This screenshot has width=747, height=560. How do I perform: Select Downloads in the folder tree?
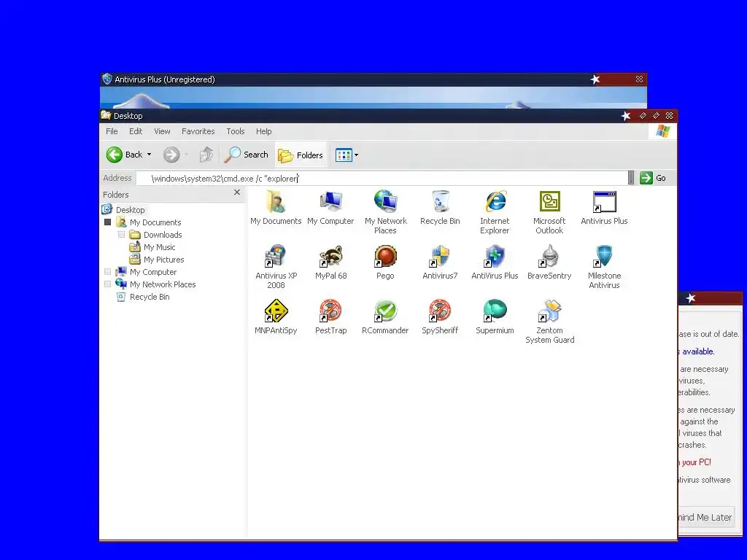[x=163, y=235]
